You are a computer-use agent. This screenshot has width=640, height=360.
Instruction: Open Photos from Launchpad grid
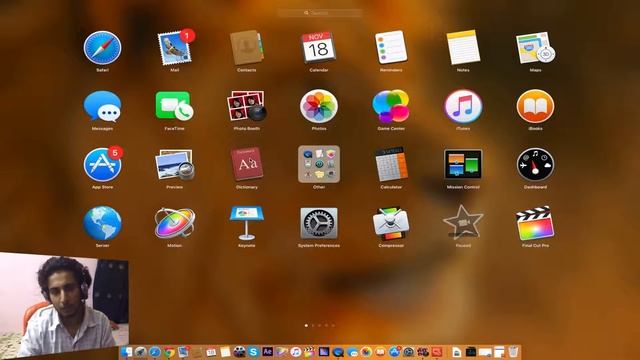[319, 106]
